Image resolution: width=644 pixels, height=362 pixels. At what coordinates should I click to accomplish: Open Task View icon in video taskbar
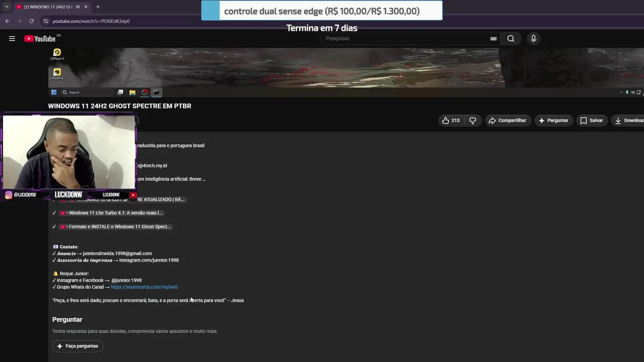(x=120, y=93)
